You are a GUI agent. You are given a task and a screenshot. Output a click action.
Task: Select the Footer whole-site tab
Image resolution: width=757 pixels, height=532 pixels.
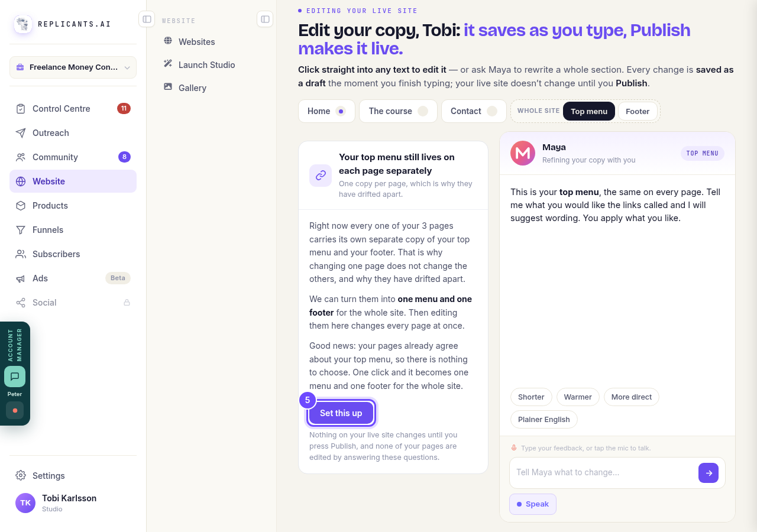point(638,111)
